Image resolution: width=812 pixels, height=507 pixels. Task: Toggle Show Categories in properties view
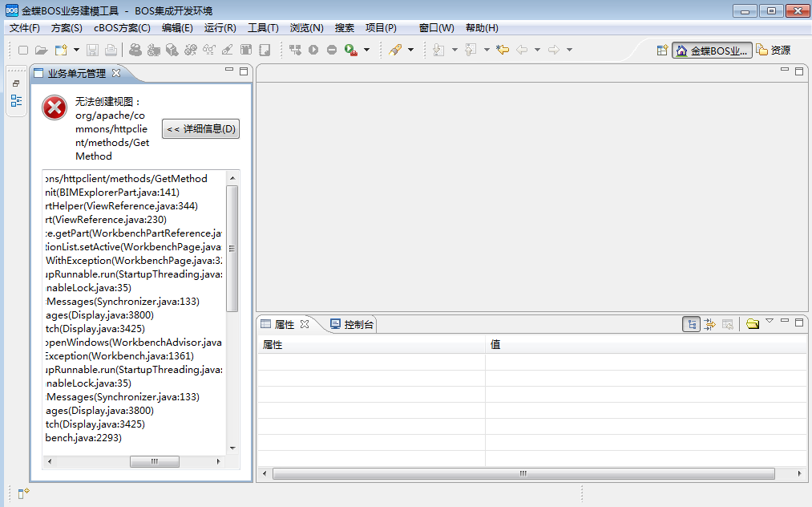[691, 325]
